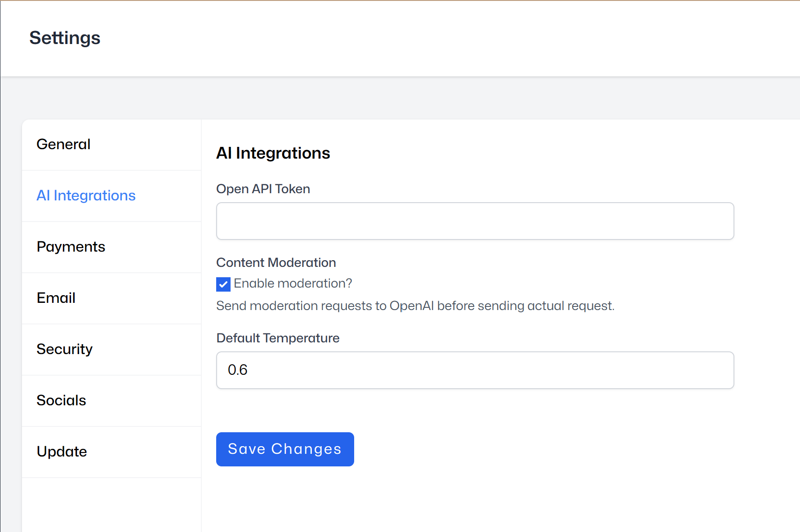
Task: Click the AI Integrations section title
Action: tap(273, 153)
